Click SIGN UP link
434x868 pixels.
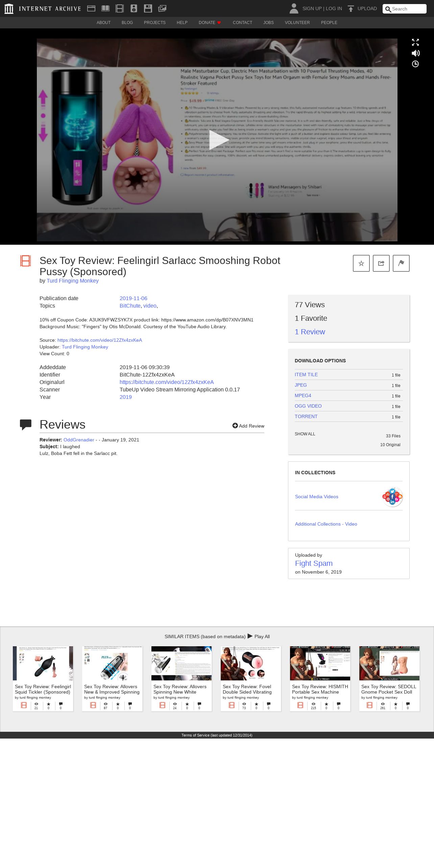pos(312,8)
